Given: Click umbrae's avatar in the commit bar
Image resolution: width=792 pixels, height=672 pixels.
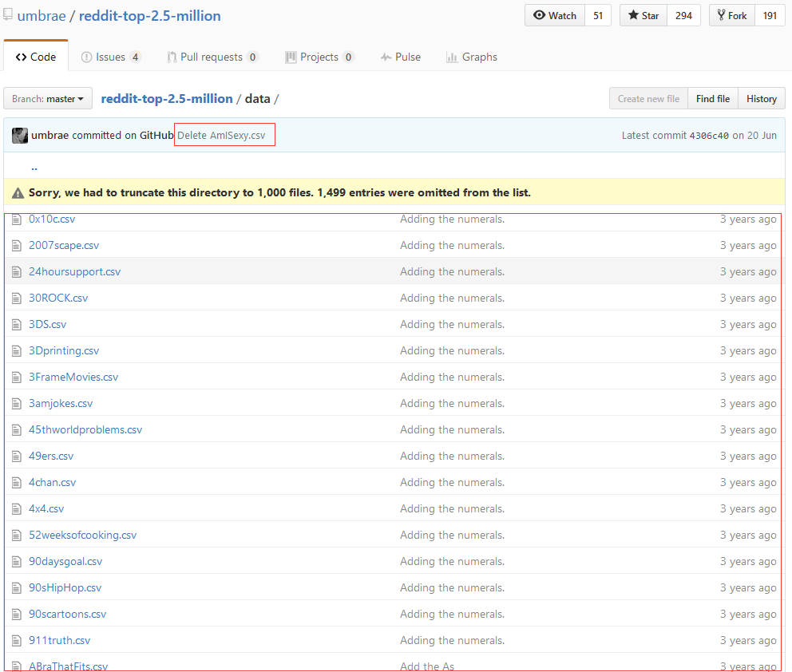Looking at the screenshot, I should tap(20, 136).
